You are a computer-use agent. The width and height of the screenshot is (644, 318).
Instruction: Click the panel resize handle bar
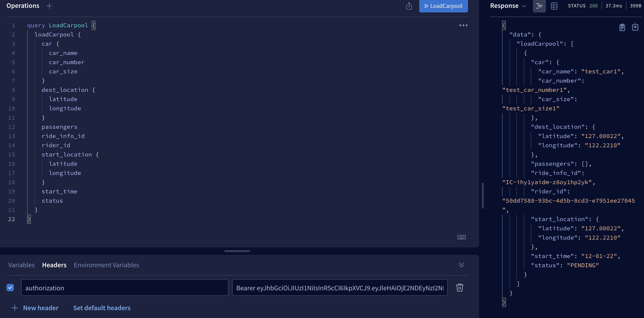[x=237, y=251]
